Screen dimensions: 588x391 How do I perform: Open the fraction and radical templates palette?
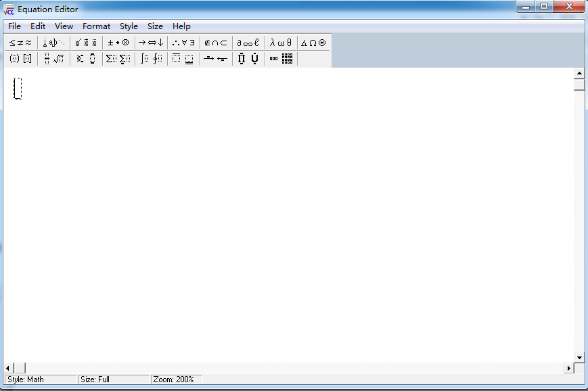[54, 58]
